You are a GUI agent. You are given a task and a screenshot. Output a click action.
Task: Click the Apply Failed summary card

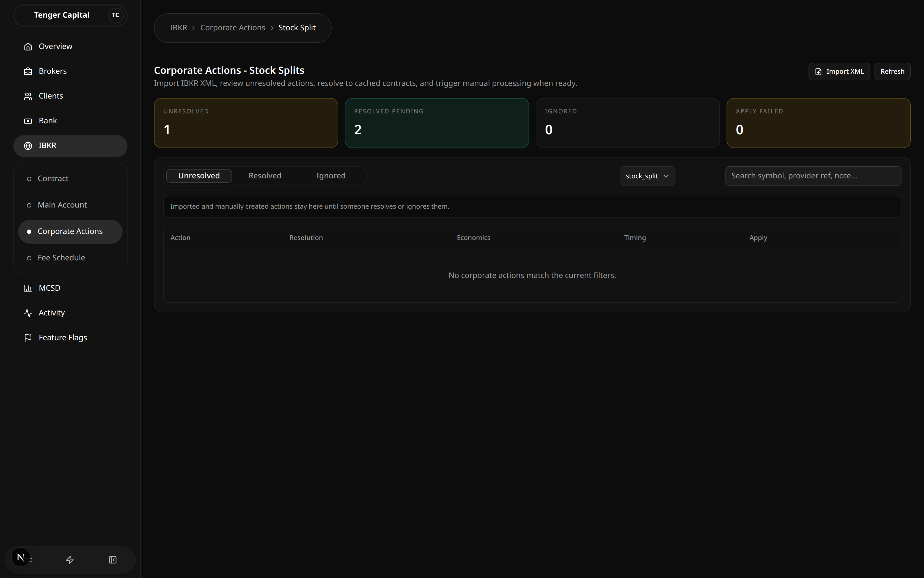click(818, 123)
